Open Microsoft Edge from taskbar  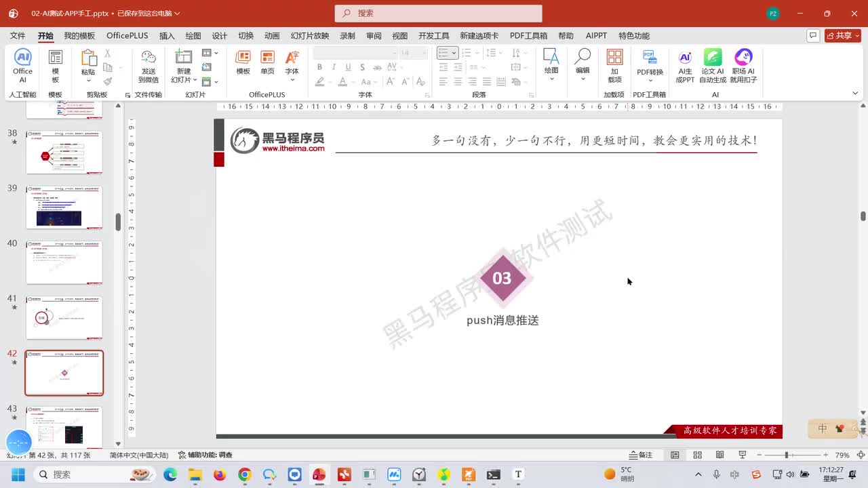(x=170, y=474)
